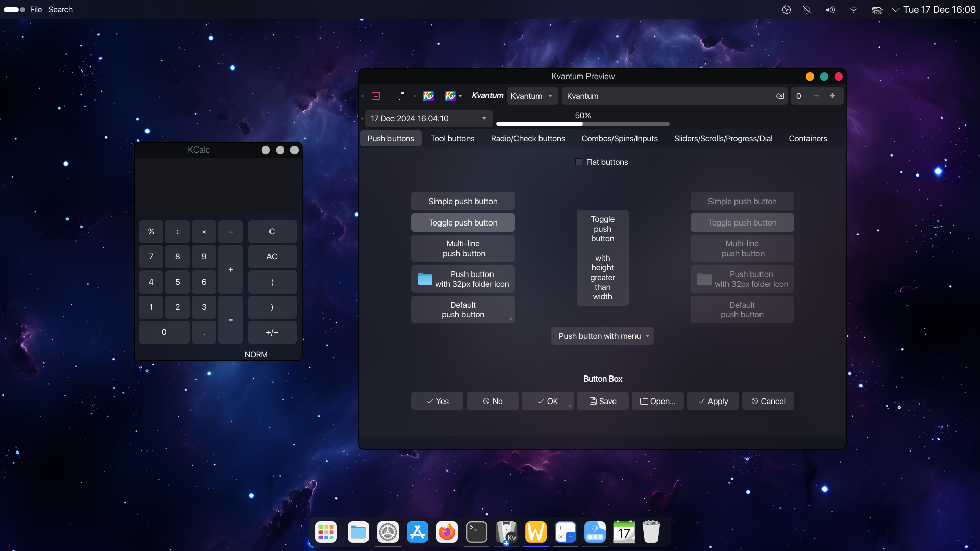Click Cancel in the Button Box
The height and width of the screenshot is (551, 980).
pos(768,401)
